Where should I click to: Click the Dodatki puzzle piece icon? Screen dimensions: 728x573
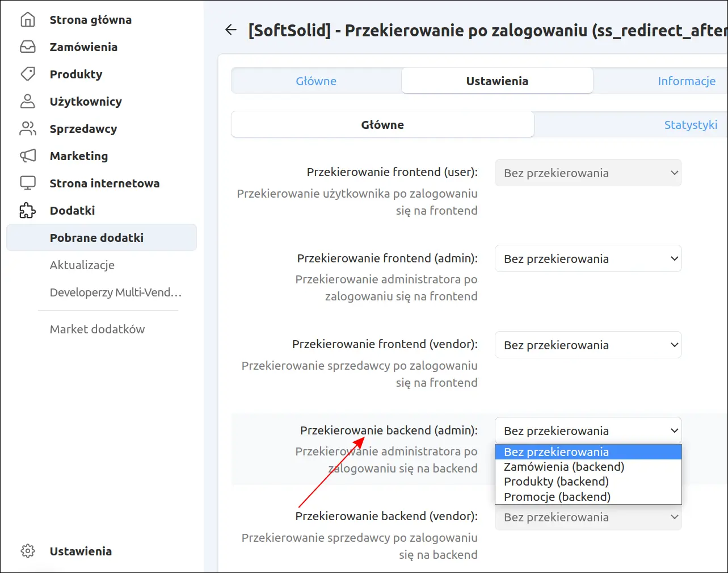[27, 211]
